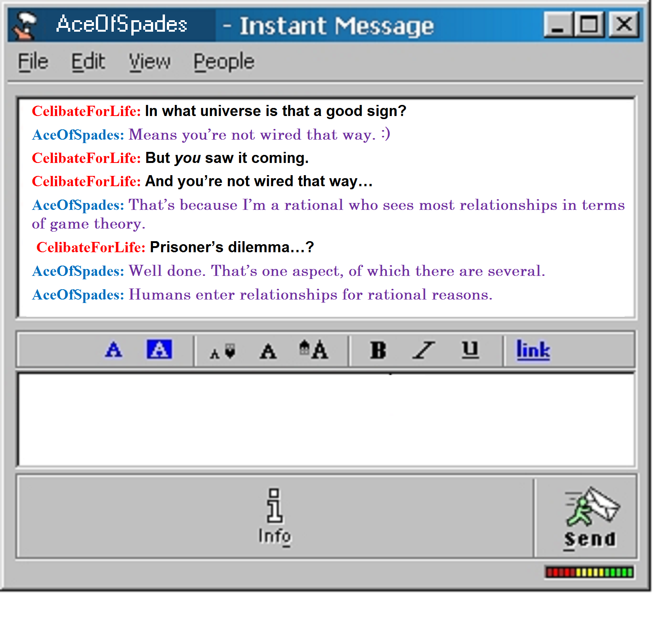Image resolution: width=672 pixels, height=638 pixels.
Task: Toggle italic formatting
Action: [x=424, y=350]
